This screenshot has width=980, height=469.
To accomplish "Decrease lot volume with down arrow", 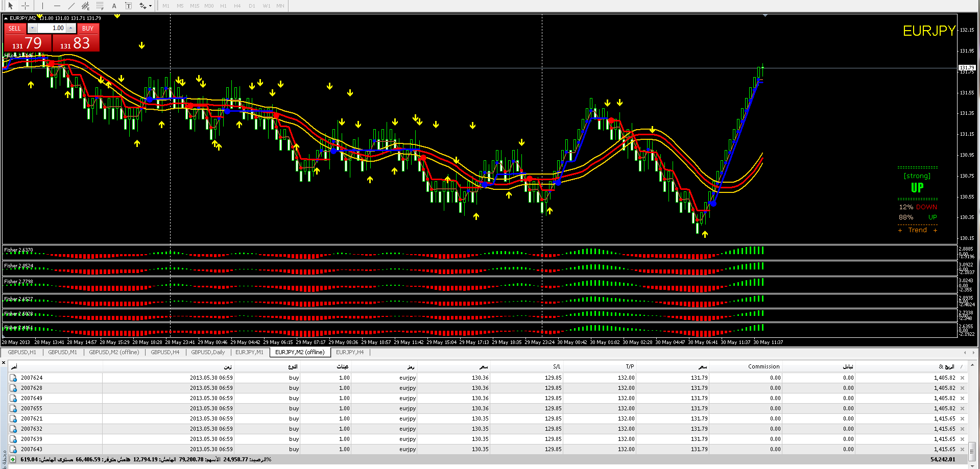I will coord(33,29).
